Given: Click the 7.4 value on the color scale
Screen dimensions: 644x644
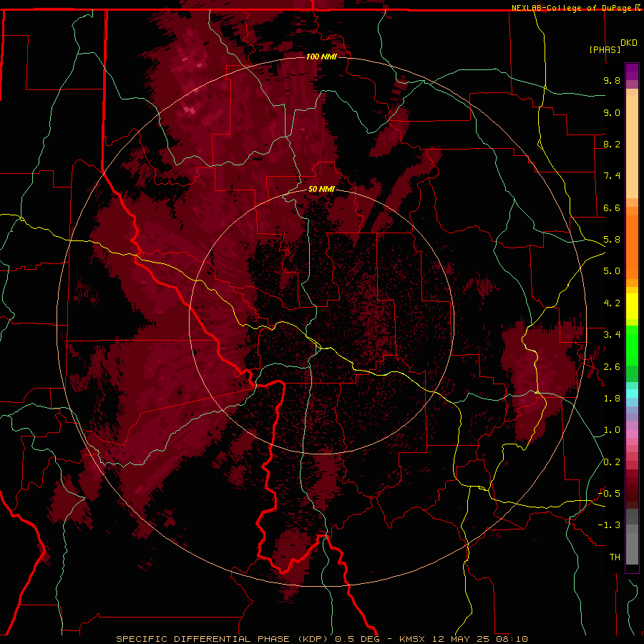Looking at the screenshot, I should 612,176.
